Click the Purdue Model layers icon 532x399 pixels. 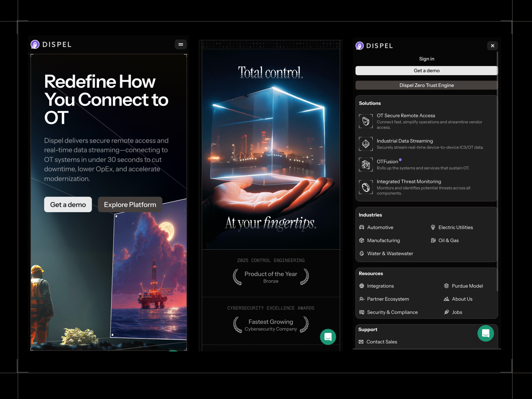447,286
